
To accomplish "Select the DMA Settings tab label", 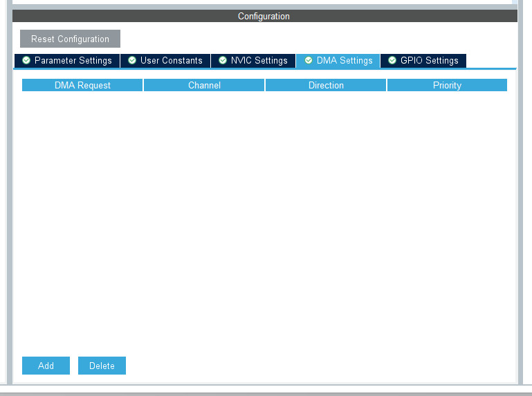I will coord(345,61).
